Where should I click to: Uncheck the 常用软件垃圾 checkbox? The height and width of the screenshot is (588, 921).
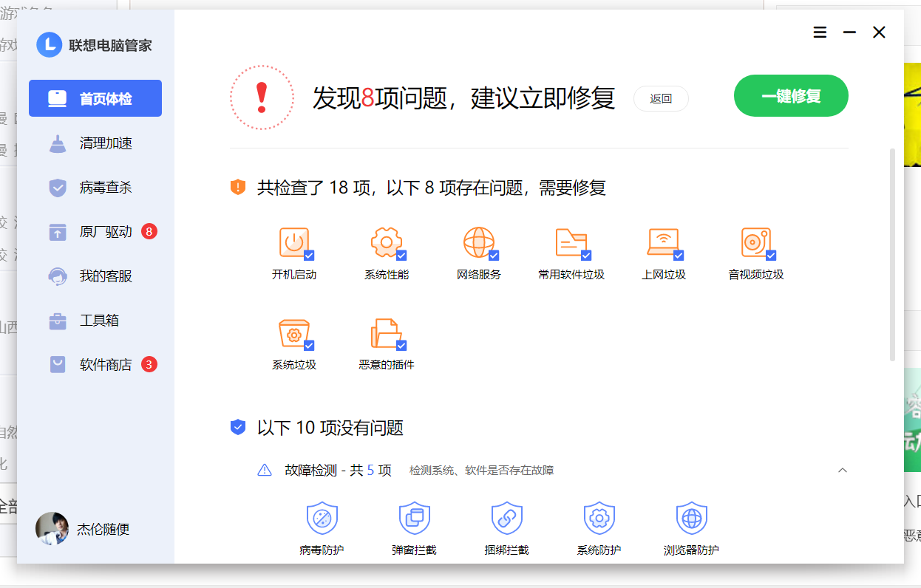[586, 255]
